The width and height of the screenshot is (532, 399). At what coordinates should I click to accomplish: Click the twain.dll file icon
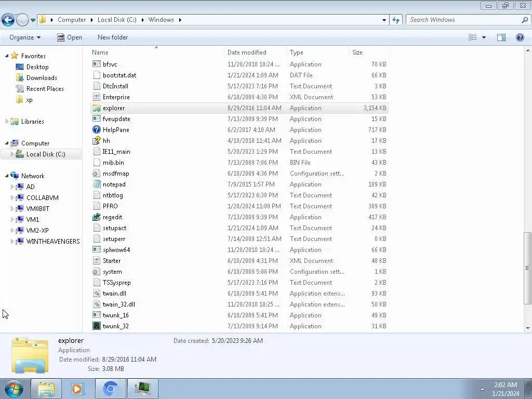[x=96, y=294]
